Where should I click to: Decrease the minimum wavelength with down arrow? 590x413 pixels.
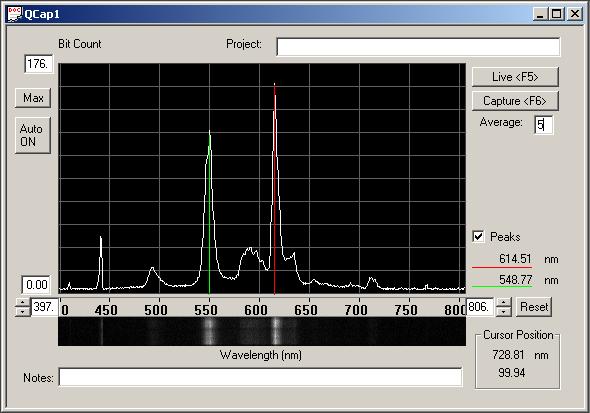(23, 311)
